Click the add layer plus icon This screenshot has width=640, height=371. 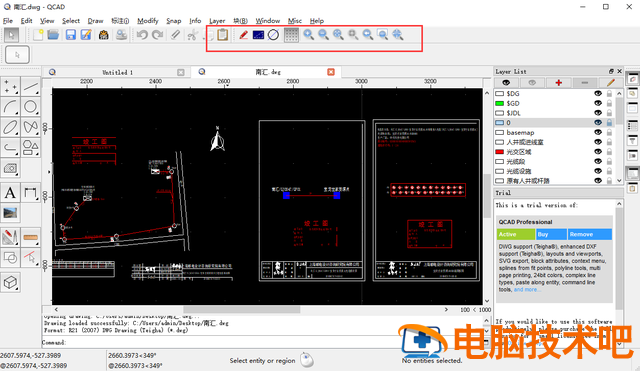(558, 83)
